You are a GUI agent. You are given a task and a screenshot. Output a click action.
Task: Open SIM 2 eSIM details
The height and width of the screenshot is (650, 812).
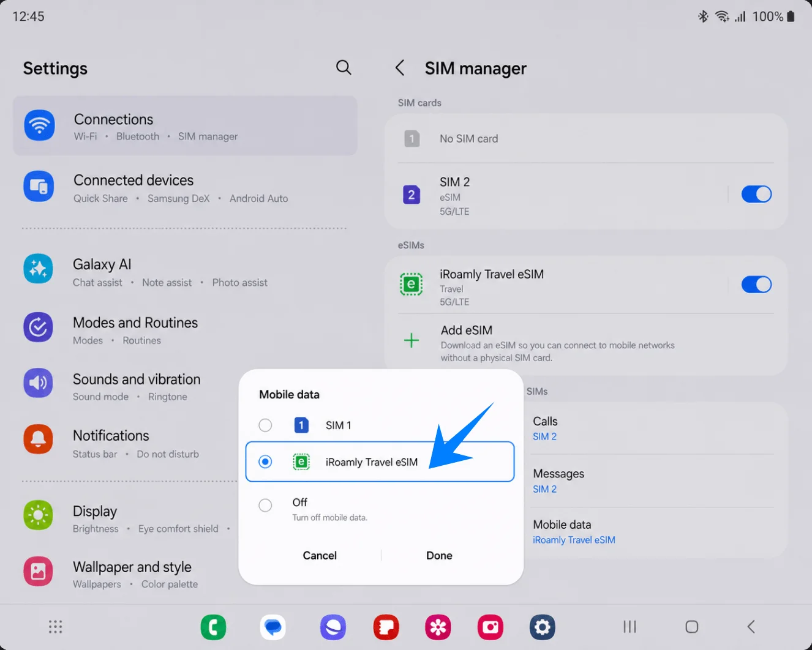point(562,196)
